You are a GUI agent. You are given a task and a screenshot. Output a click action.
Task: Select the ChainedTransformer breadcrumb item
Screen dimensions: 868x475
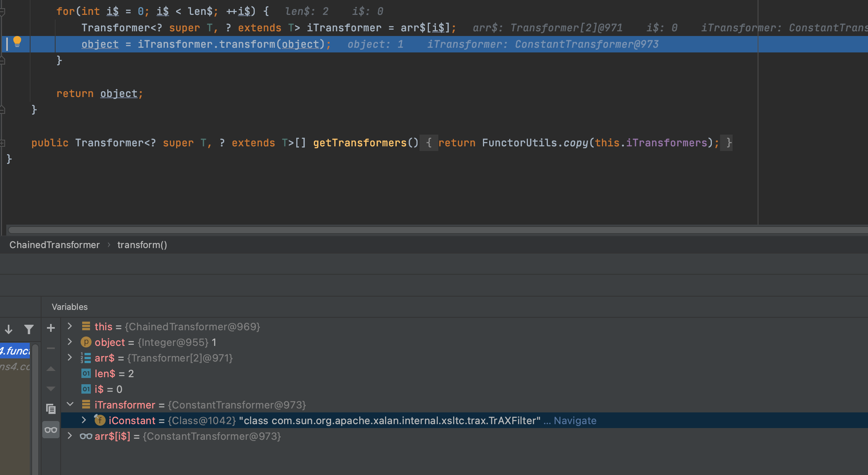tap(54, 245)
